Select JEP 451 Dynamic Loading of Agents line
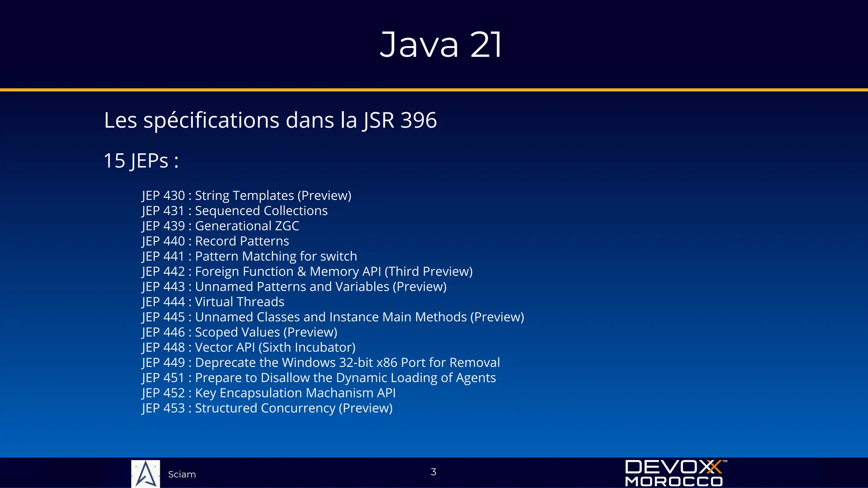 (319, 378)
